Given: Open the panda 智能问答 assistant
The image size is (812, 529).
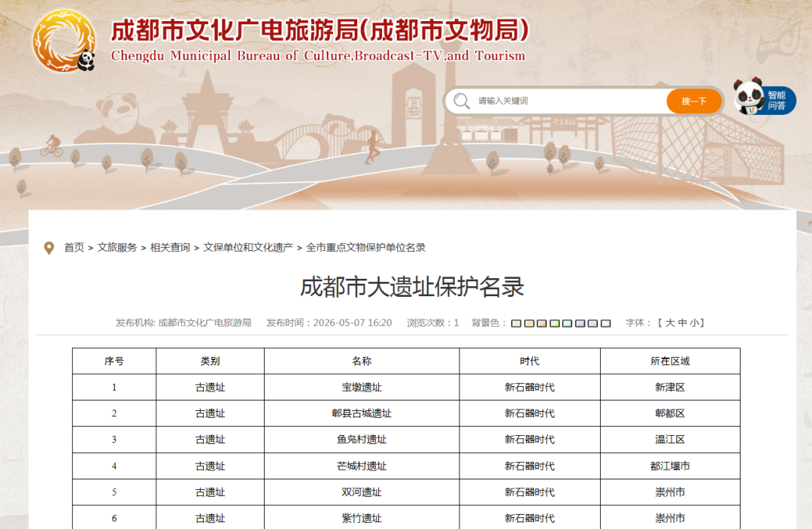Looking at the screenshot, I should coord(765,97).
